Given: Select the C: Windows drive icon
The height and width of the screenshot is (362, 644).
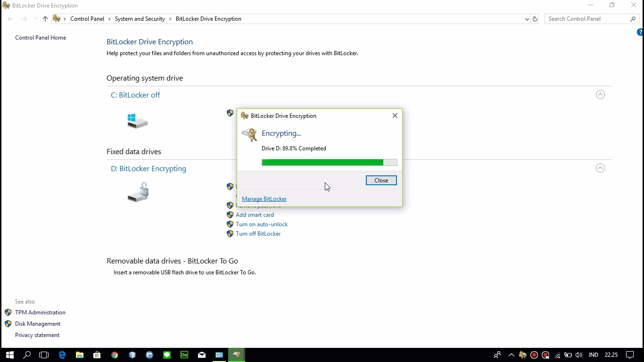Looking at the screenshot, I should pos(138,121).
